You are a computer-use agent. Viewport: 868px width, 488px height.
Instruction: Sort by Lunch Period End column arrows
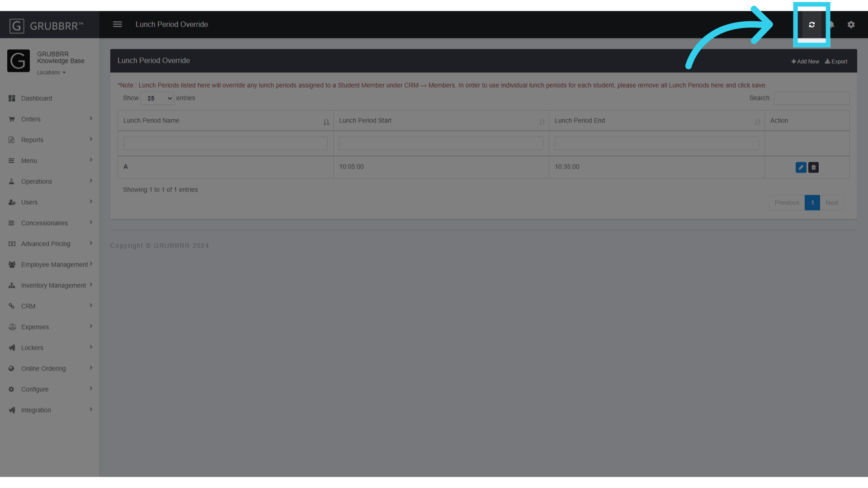(758, 122)
